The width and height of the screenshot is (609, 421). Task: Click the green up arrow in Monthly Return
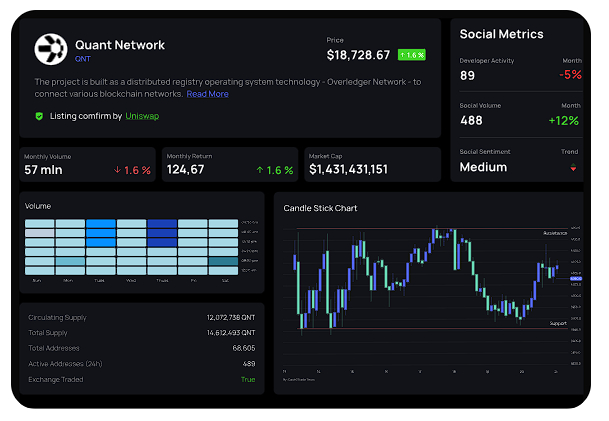pos(260,170)
